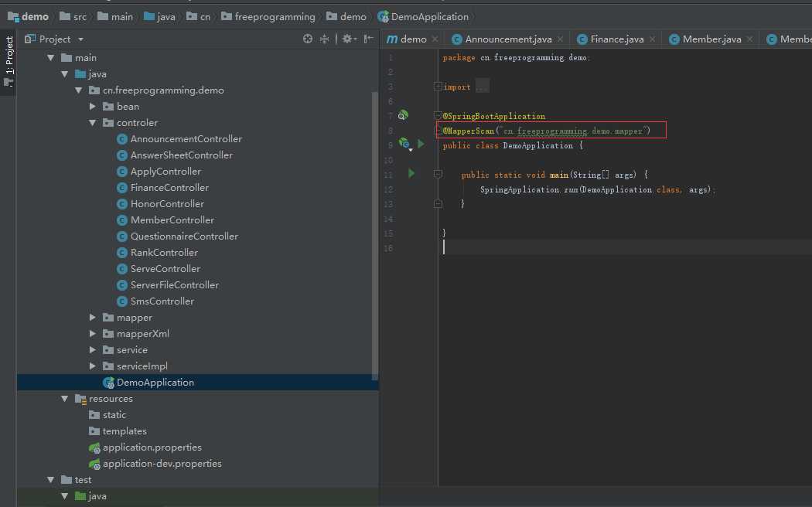Viewport: 812px width, 507px height.
Task: Open the Project panel settings gear
Action: pos(347,39)
